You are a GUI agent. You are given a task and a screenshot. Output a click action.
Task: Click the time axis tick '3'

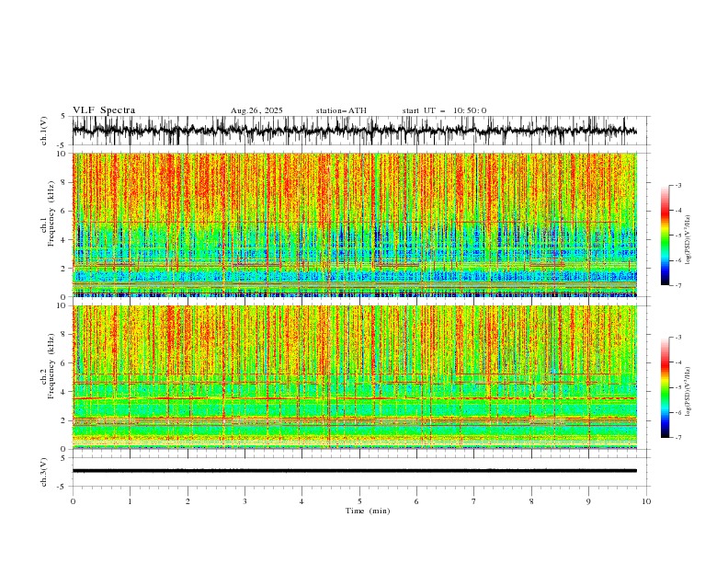point(245,501)
